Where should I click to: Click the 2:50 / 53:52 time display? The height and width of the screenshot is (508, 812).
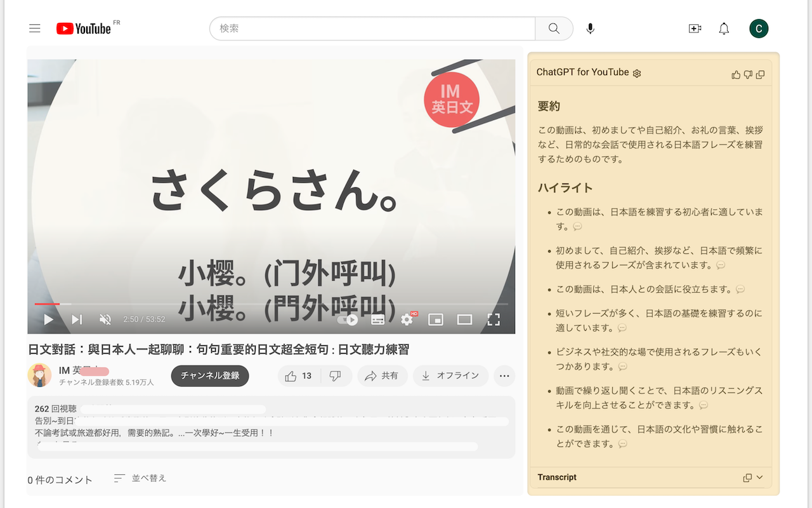pyautogui.click(x=144, y=319)
